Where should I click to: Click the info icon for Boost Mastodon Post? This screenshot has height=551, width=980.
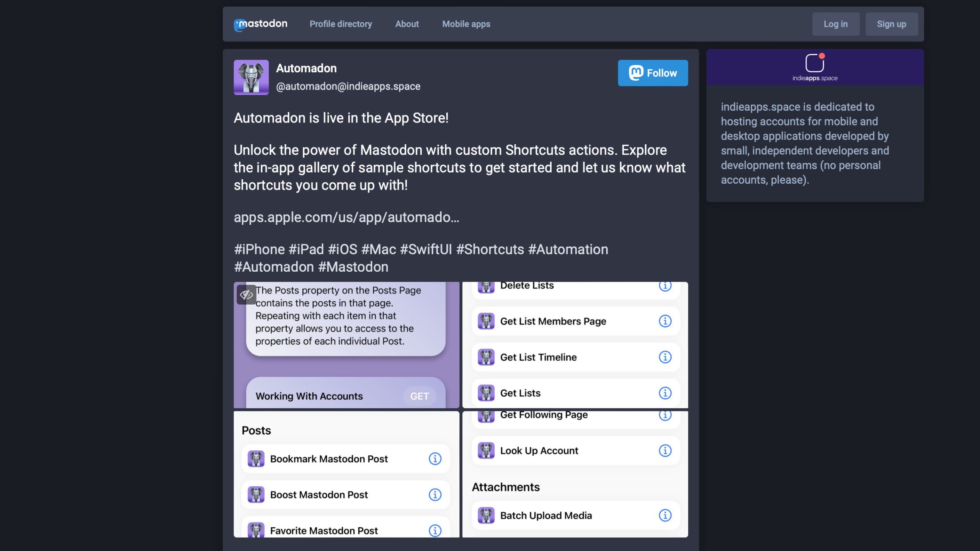(435, 495)
